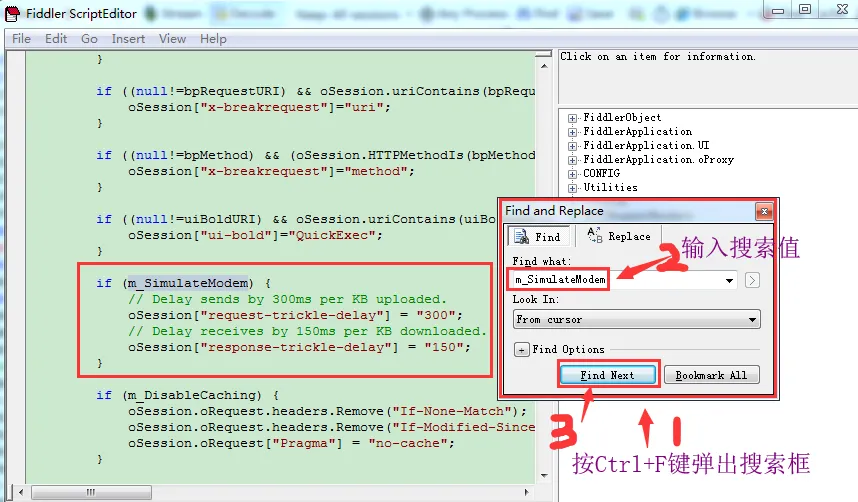Click the editor split bar handle above scrollbar
This screenshot has width=858, height=502.
tap(543, 54)
